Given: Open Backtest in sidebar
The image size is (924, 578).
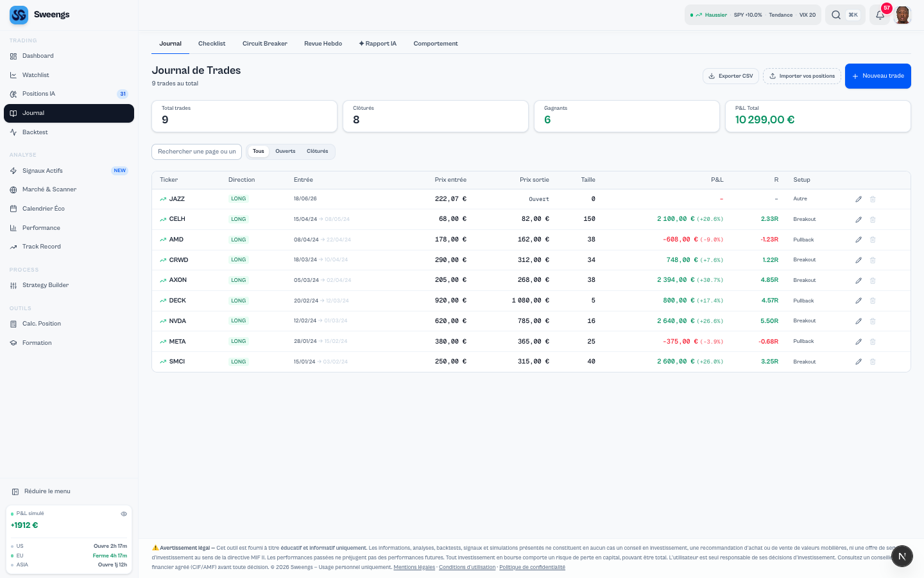Looking at the screenshot, I should 69,132.
